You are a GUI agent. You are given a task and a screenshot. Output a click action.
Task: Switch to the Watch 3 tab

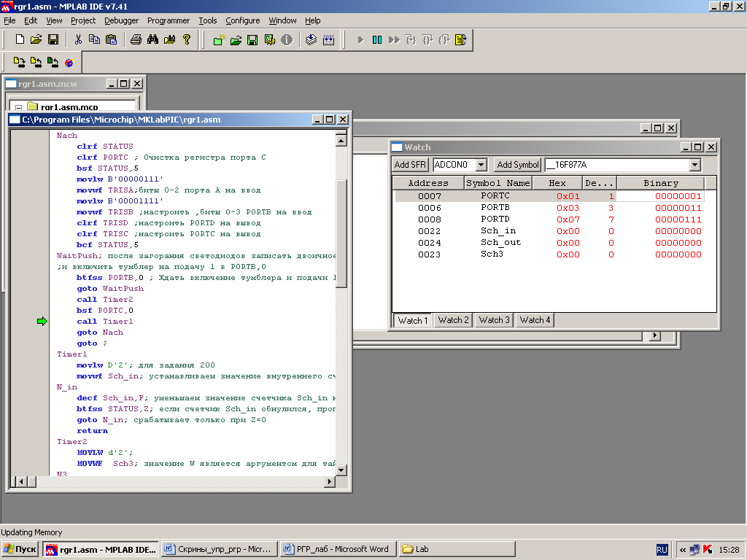tap(494, 320)
